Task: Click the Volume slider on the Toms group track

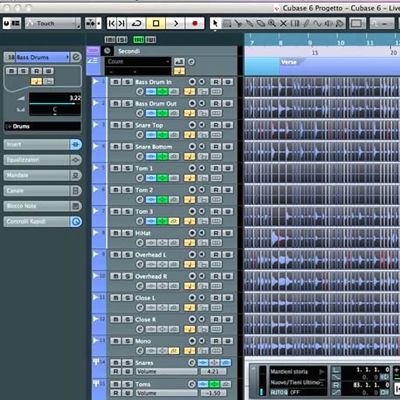Action: point(166,393)
